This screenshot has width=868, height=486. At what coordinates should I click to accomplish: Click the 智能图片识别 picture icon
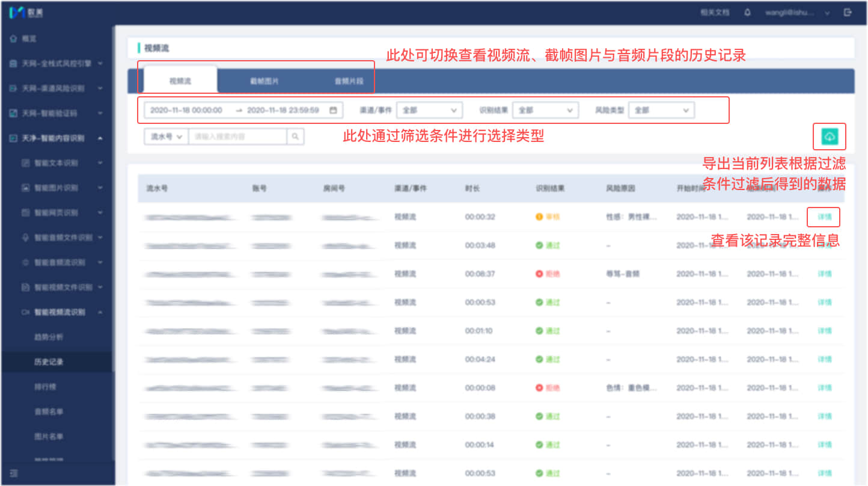[x=25, y=188]
